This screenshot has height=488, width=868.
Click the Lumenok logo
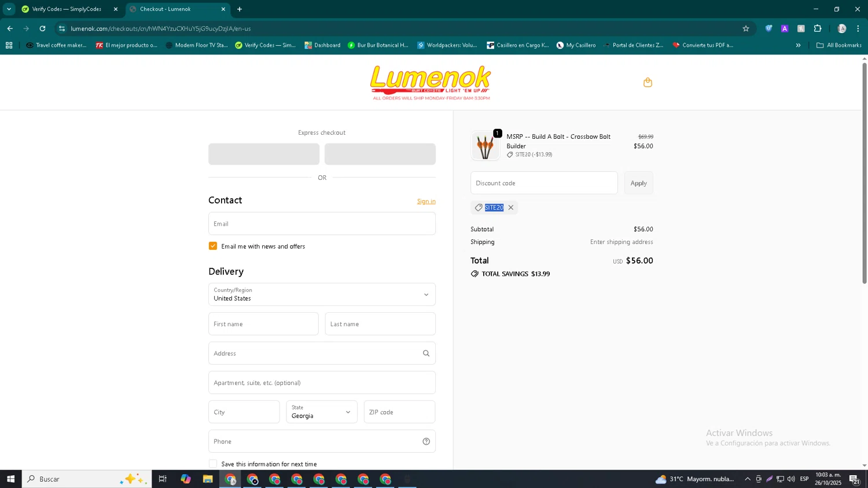(431, 82)
